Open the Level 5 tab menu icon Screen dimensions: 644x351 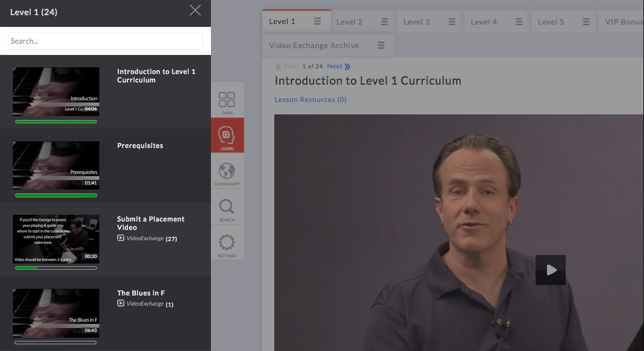click(586, 22)
